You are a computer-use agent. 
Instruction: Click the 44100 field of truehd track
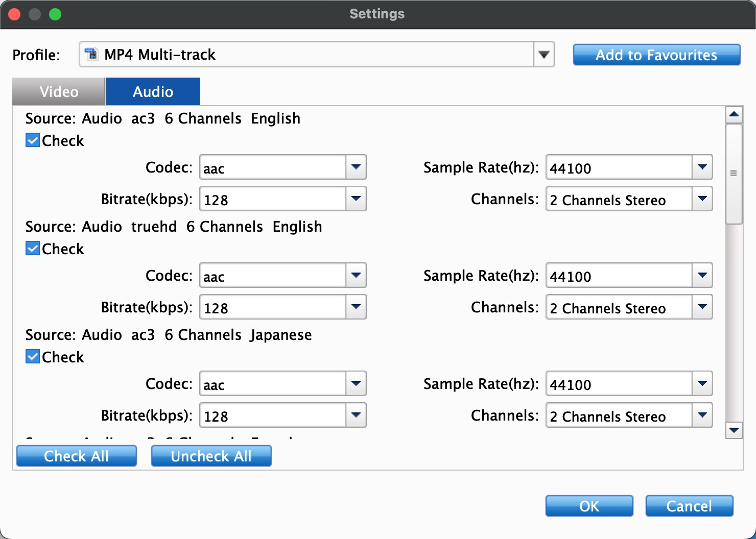point(619,275)
